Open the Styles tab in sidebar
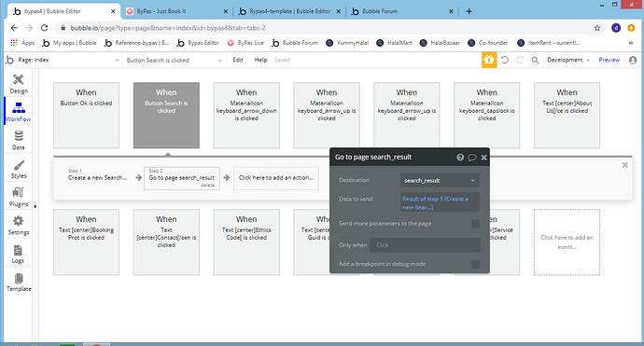The width and height of the screenshot is (644, 346). pyautogui.click(x=19, y=169)
